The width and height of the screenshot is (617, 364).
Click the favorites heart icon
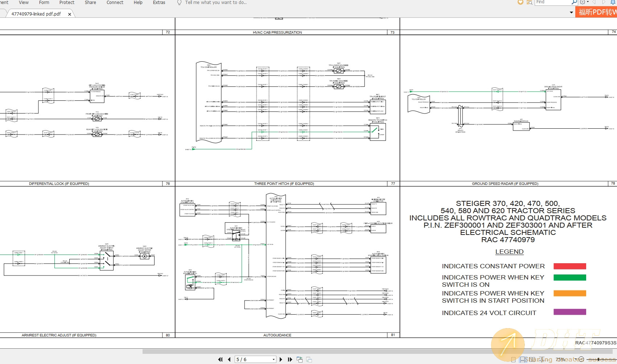pos(521,2)
